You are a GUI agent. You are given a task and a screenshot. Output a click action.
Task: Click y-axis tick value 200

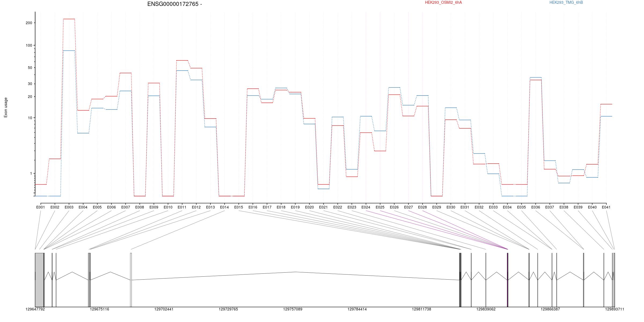(x=29, y=23)
